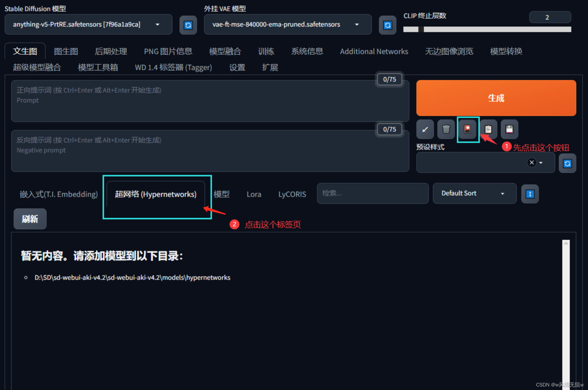Click the arrow icon below Generate button
This screenshot has height=390, width=588.
pyautogui.click(x=425, y=129)
